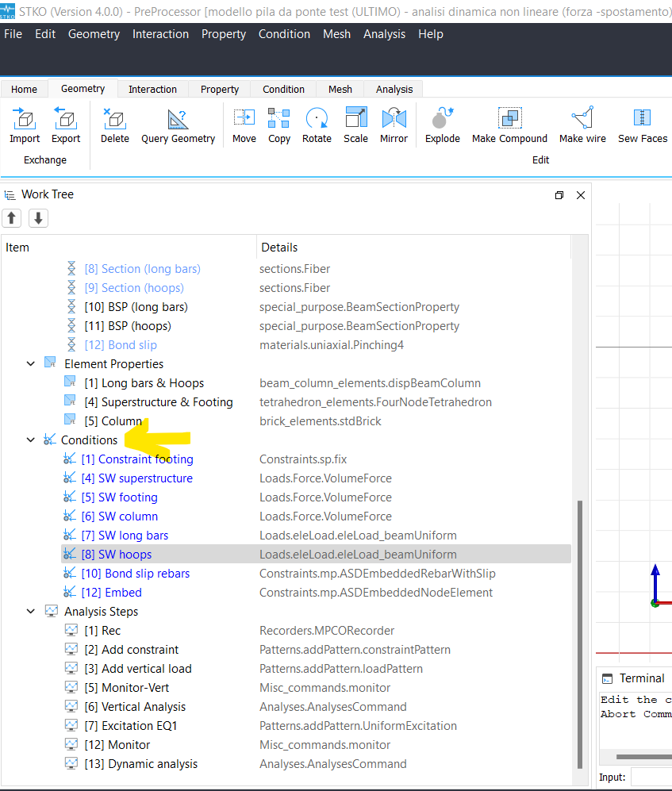Select the Mirror tool
The height and width of the screenshot is (791, 672).
coord(394,125)
